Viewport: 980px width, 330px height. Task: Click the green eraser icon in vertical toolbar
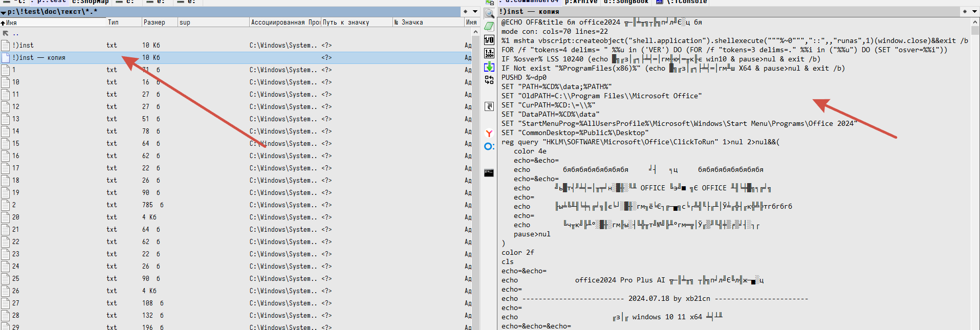point(489,27)
